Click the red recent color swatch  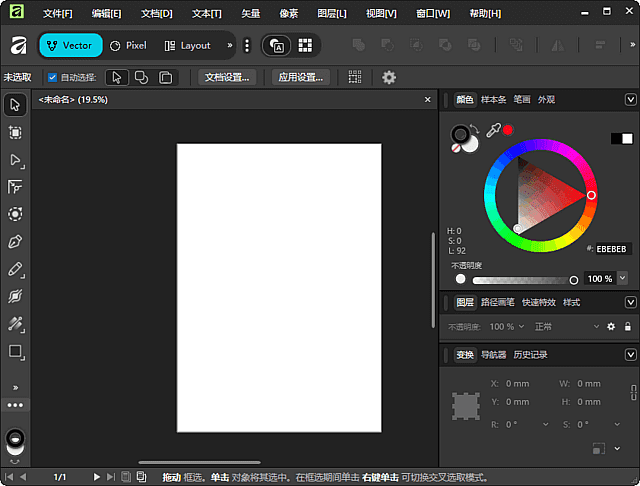(508, 130)
